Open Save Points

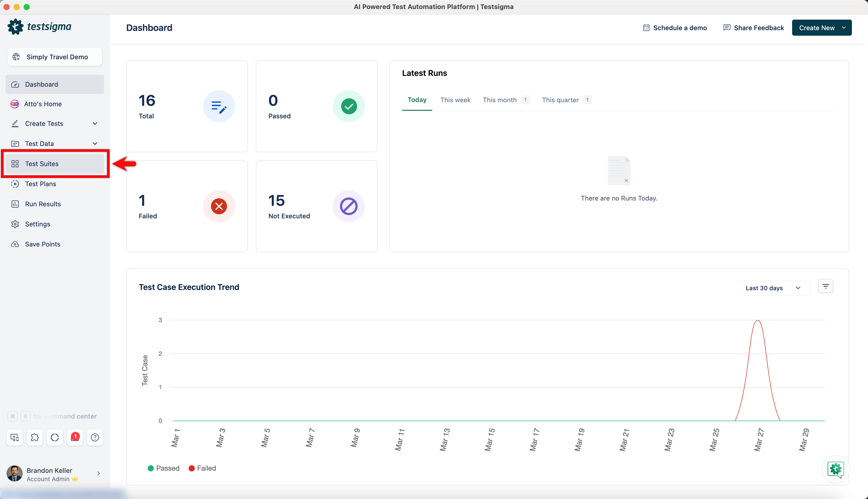(42, 244)
